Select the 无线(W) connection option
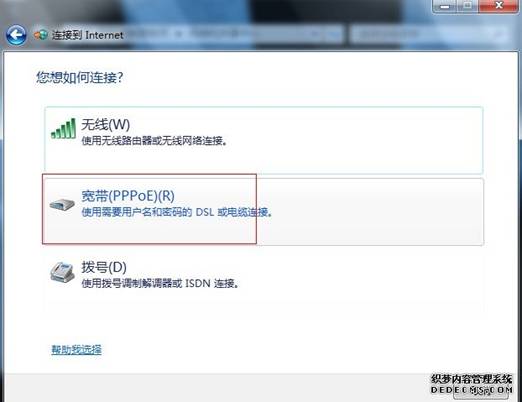 tap(264, 140)
